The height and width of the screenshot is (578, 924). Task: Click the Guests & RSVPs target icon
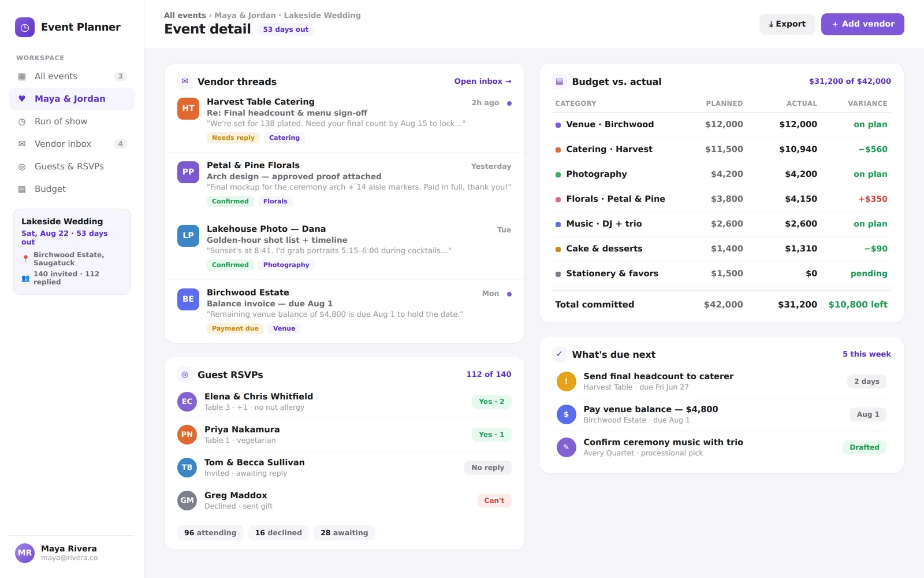pyautogui.click(x=22, y=166)
